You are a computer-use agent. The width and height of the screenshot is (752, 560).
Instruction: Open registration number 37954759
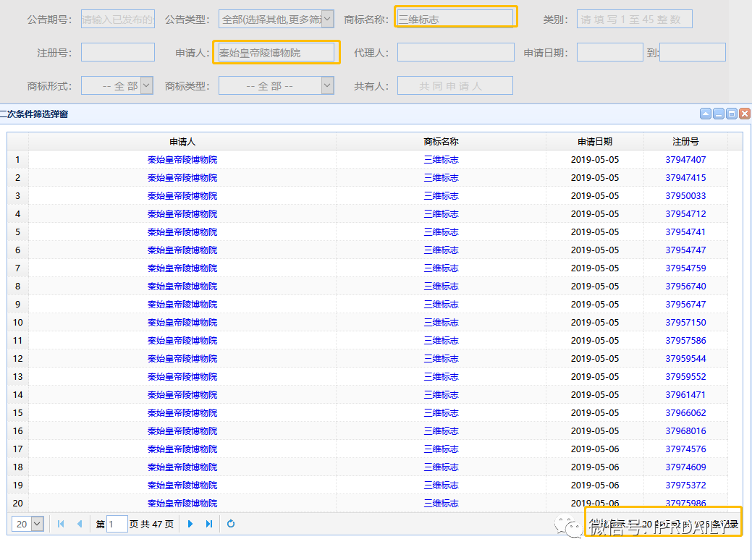coord(685,268)
